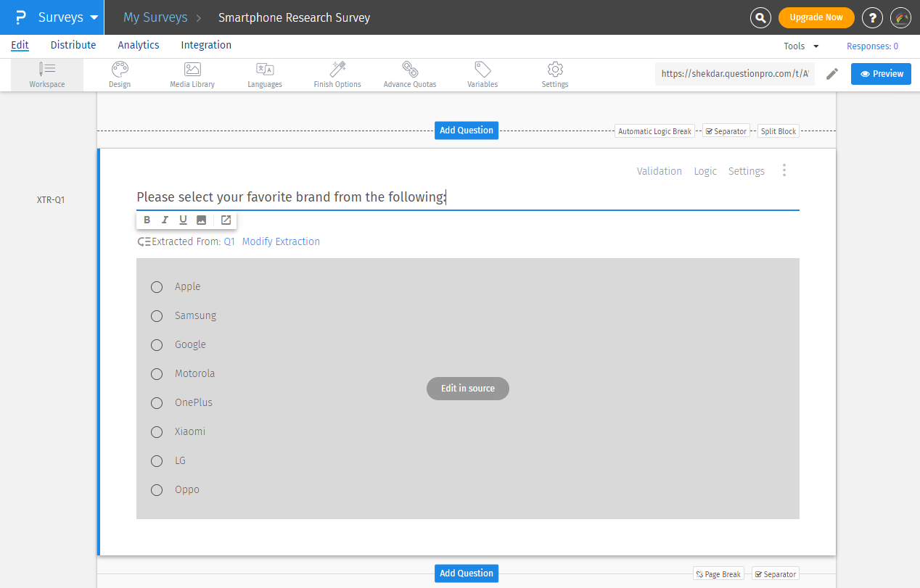Switch to the Analytics tab
Image resolution: width=920 pixels, height=588 pixels.
coord(138,45)
